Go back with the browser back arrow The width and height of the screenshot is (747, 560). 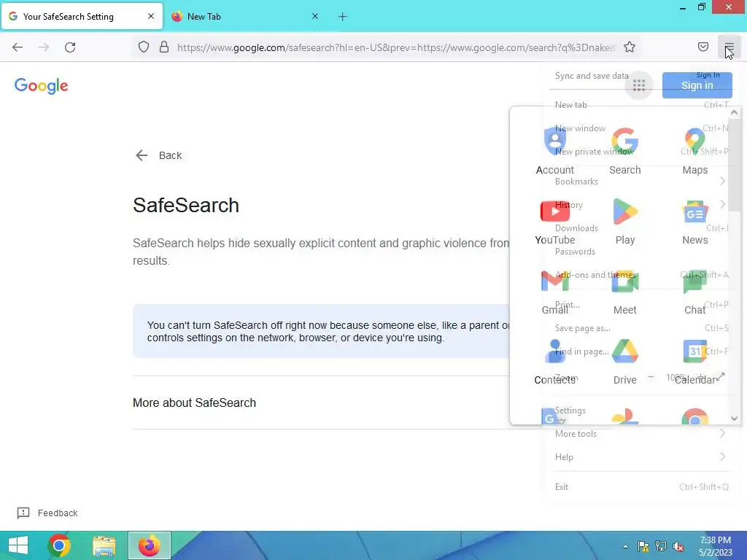(x=18, y=47)
